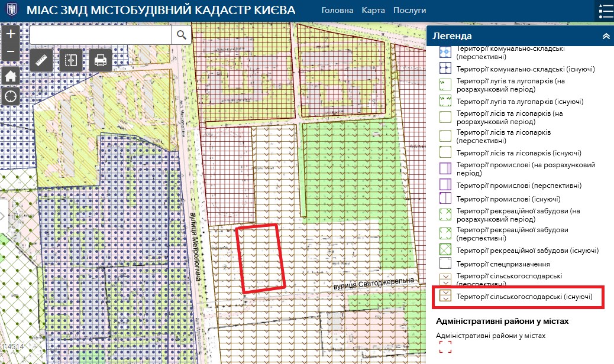Click the Home default extent button
This screenshot has width=614, height=364.
pyautogui.click(x=11, y=76)
